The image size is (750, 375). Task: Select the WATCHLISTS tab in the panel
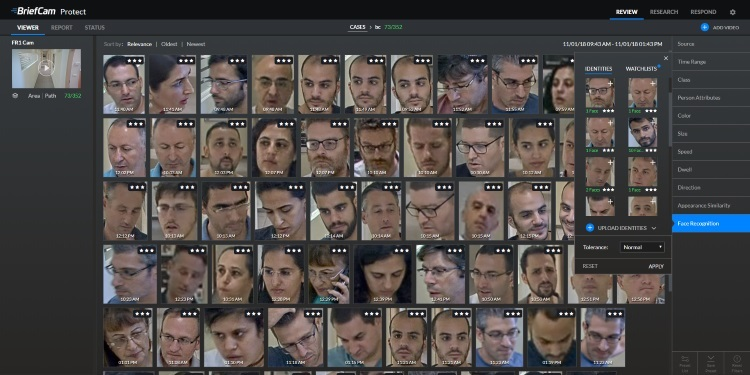pos(641,69)
